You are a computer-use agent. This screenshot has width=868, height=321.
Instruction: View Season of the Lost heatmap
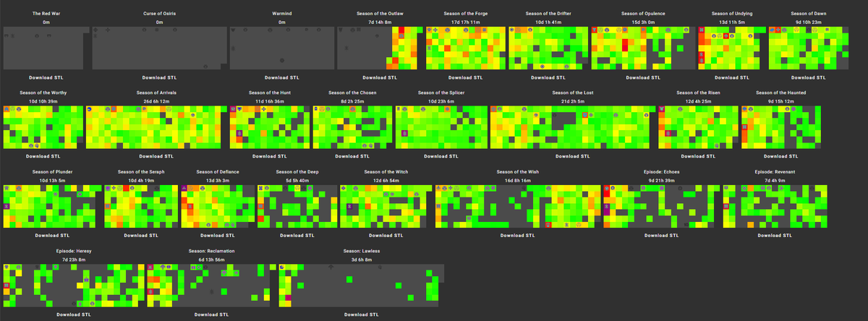(573, 127)
